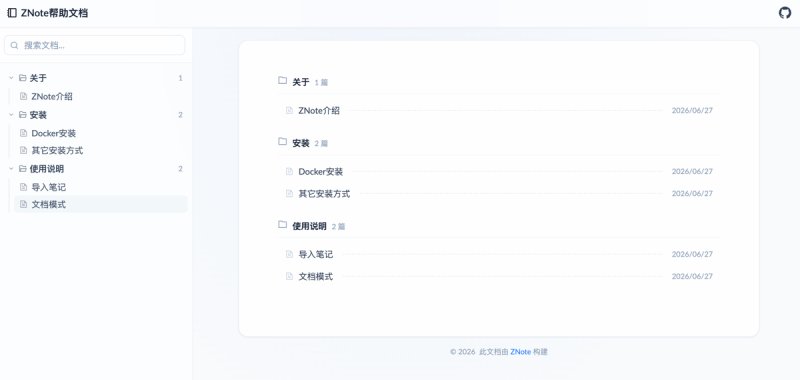Click the © 2026 footer text
Screen dimensions: 800x380
click(x=463, y=352)
